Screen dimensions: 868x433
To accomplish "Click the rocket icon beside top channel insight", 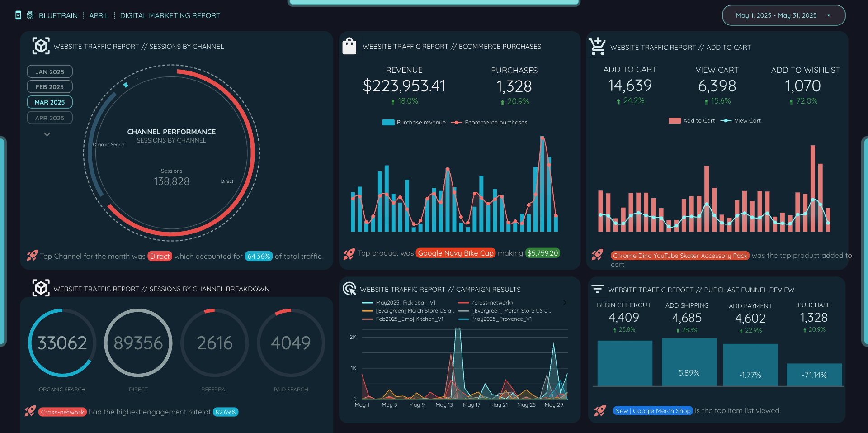I will pyautogui.click(x=31, y=256).
